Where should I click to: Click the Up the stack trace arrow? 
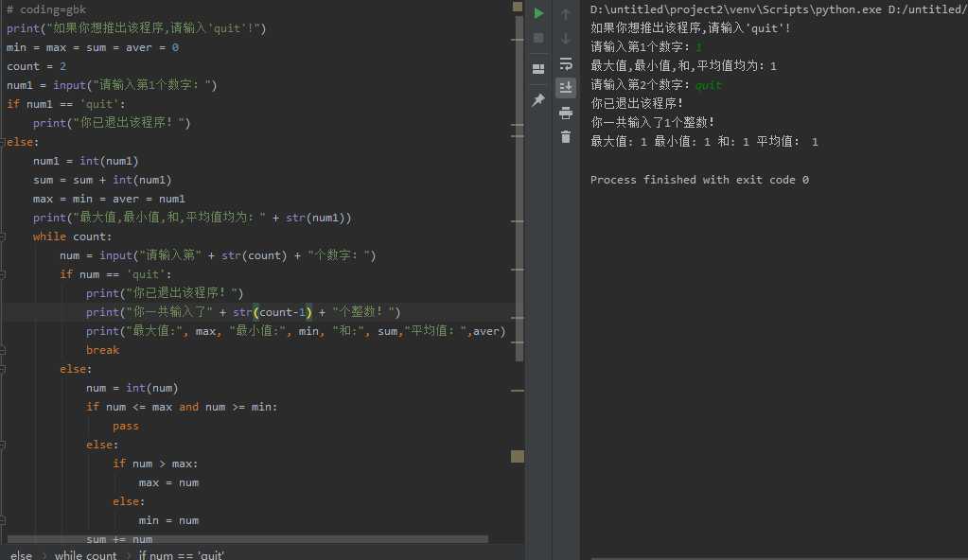[566, 13]
